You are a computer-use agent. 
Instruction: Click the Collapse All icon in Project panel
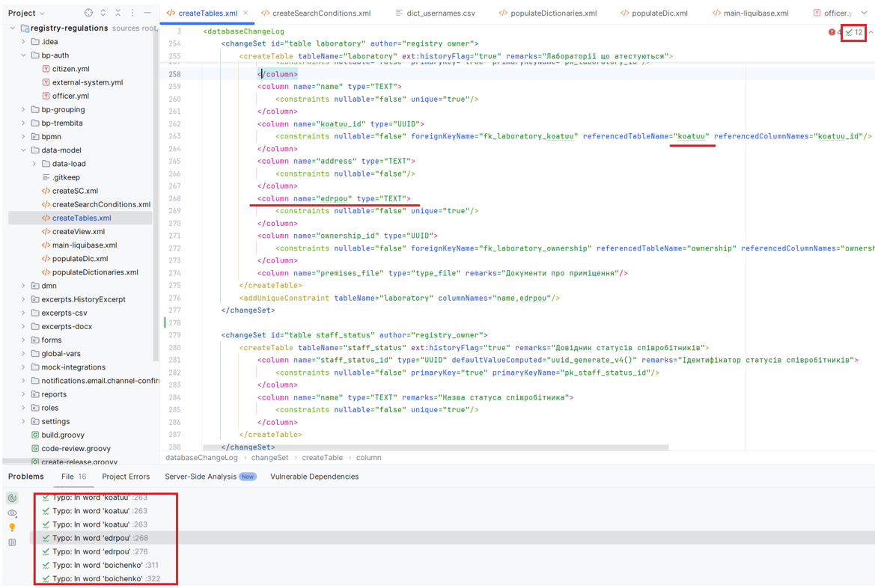[x=118, y=13]
